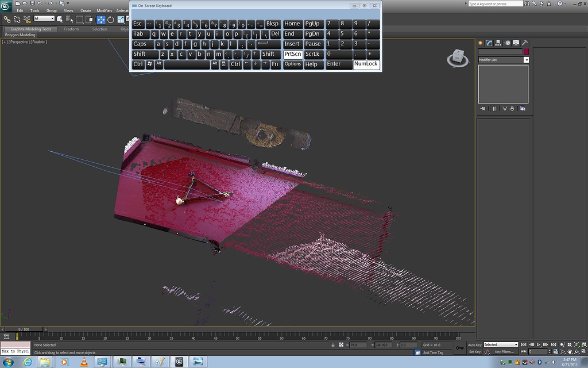Toggle the selection lock padlock icon
Viewport: 588px width, 368px height.
click(x=333, y=345)
